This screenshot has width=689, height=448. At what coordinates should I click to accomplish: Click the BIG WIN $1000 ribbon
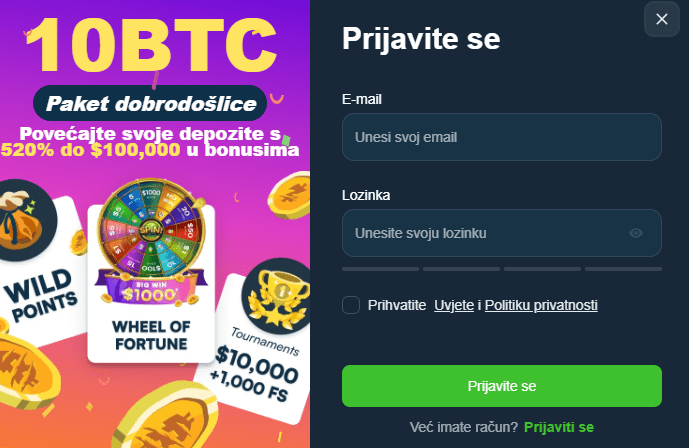coord(151,290)
